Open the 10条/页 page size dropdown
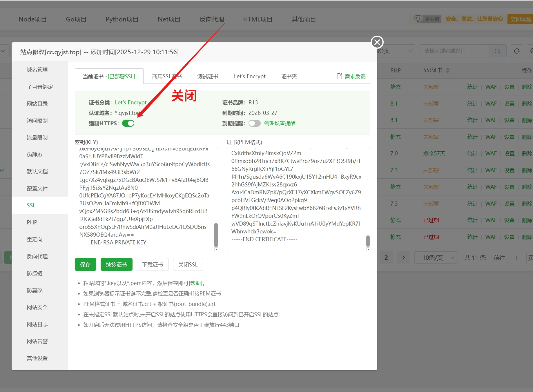The height and width of the screenshot is (392, 533). [x=436, y=257]
